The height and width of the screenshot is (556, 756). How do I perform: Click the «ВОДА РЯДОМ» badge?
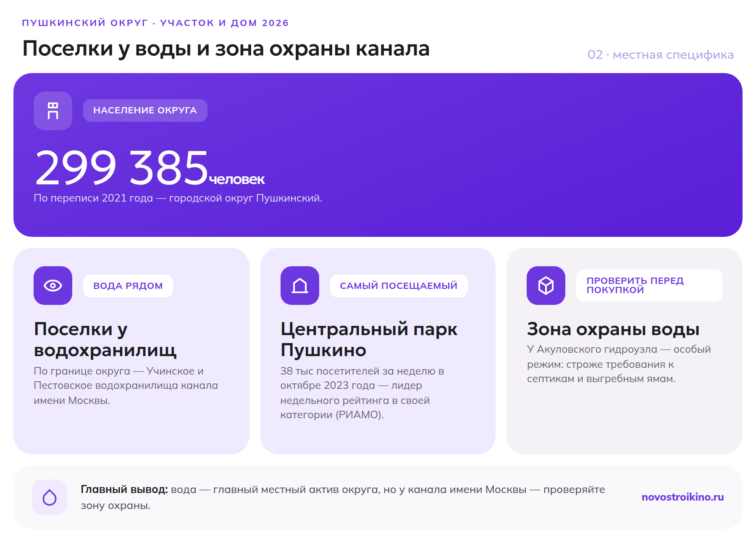coord(128,286)
